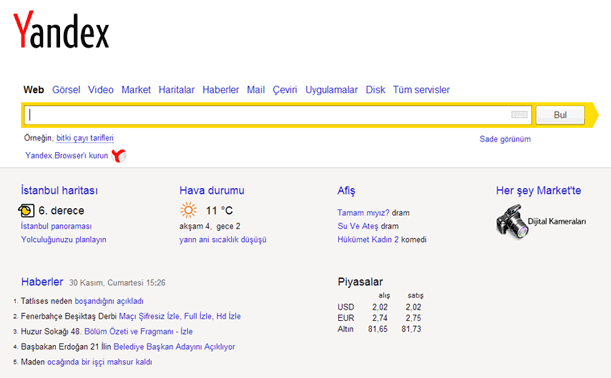This screenshot has height=378, width=611.
Task: Open İstanbul haritası heading link
Action: [60, 191]
